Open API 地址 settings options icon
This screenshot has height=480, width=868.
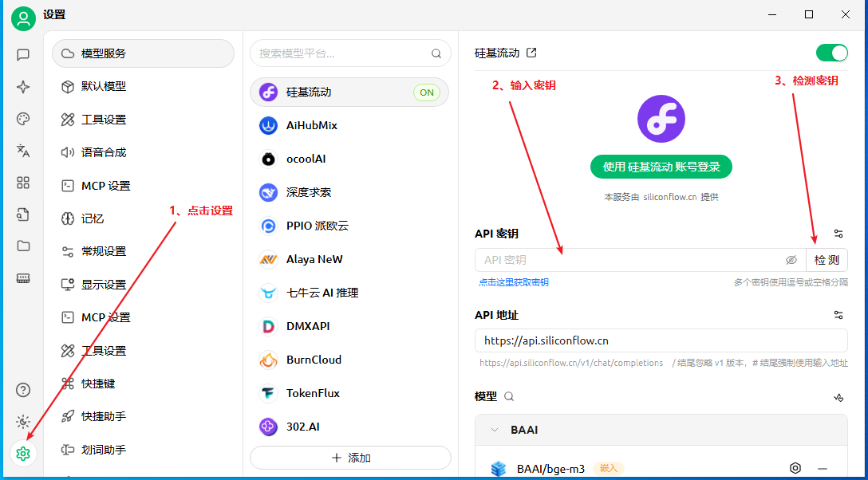[838, 315]
